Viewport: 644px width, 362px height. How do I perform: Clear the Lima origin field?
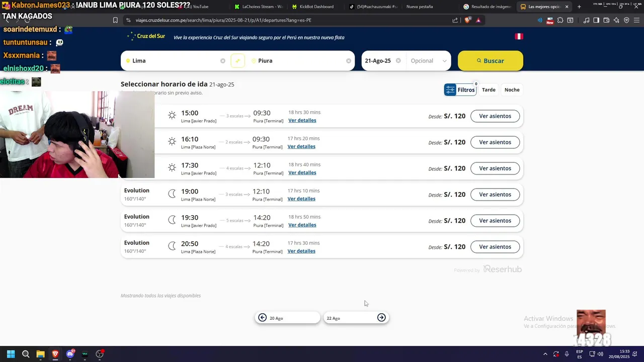[223, 61]
